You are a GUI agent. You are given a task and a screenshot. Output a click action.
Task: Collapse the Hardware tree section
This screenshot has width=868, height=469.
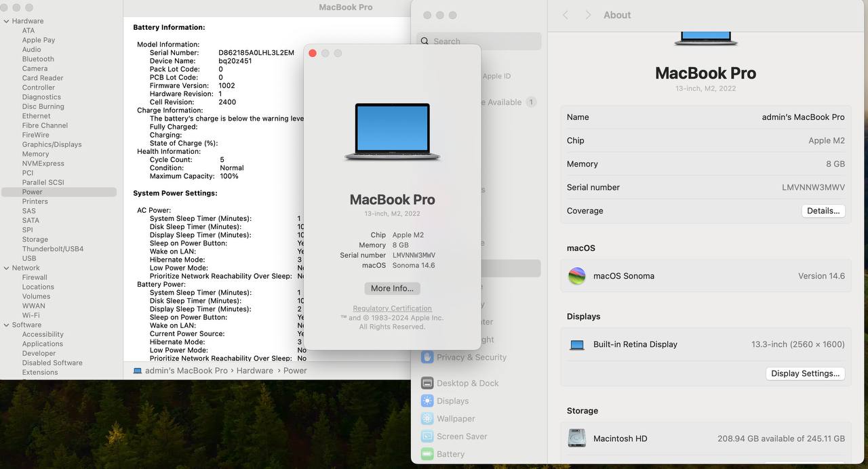pos(6,21)
